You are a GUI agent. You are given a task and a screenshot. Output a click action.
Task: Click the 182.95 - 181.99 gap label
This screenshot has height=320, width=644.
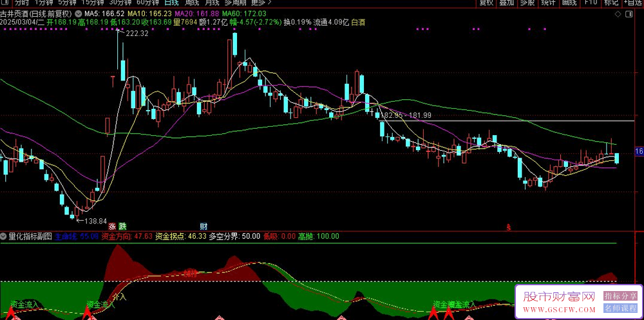(406, 116)
